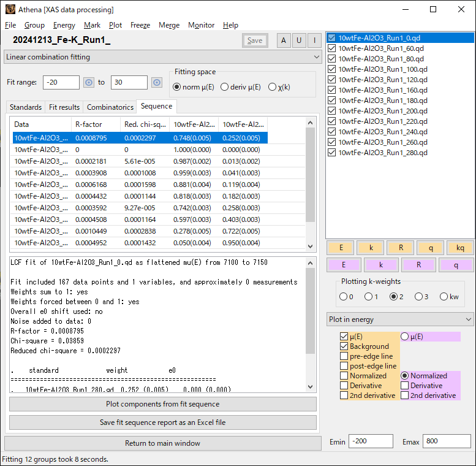Viewport: 476px width, 466px height.
Task: Plot current group in energy with orange E
Action: [x=341, y=248]
